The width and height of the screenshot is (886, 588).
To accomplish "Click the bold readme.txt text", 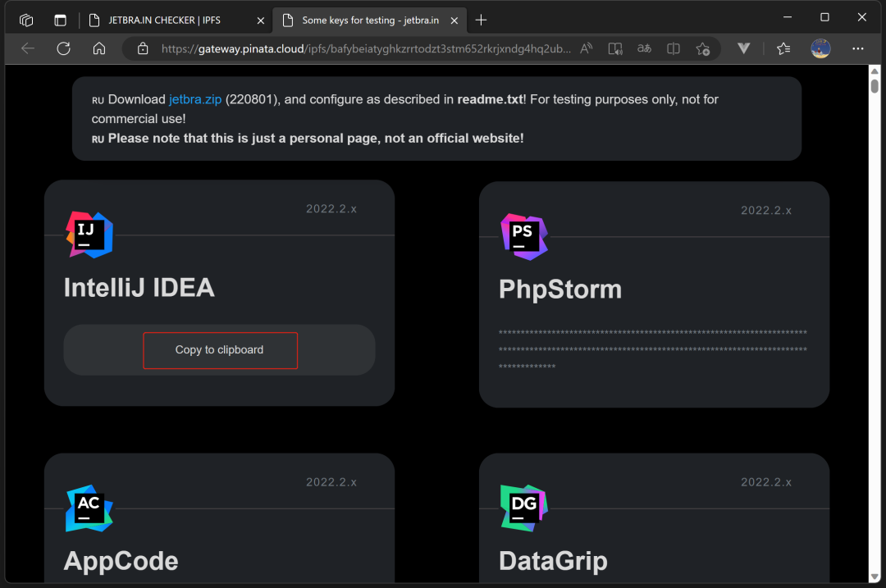I will (490, 99).
